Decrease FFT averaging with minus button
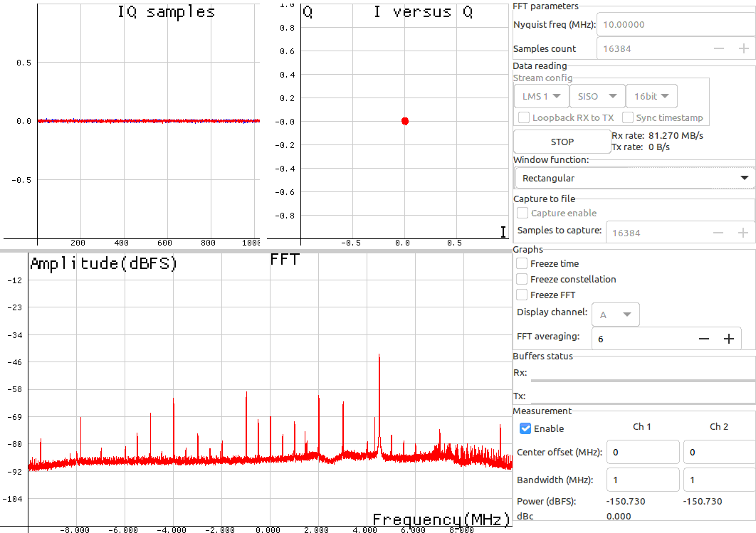 (x=704, y=339)
